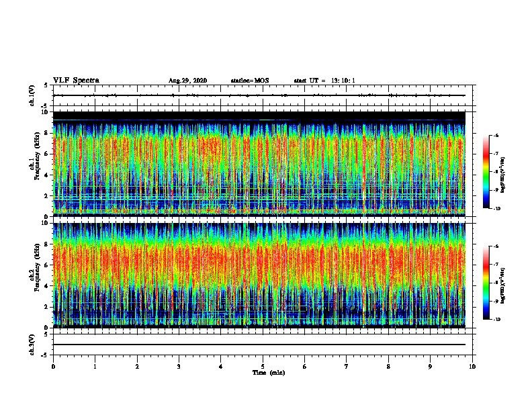Image resolution: width=532 pixels, height=411 pixels.
Task: Click the ch.3 voltage waveform trace
Action: [x=259, y=345]
